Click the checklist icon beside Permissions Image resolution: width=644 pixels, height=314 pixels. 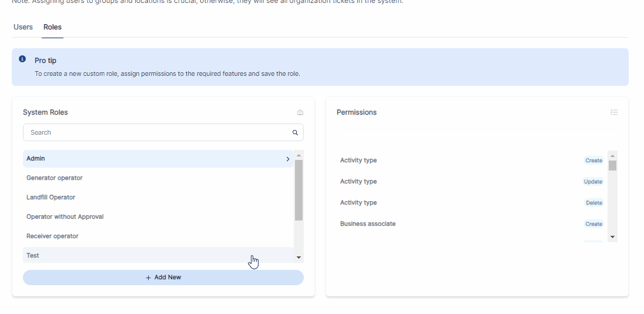614,112
